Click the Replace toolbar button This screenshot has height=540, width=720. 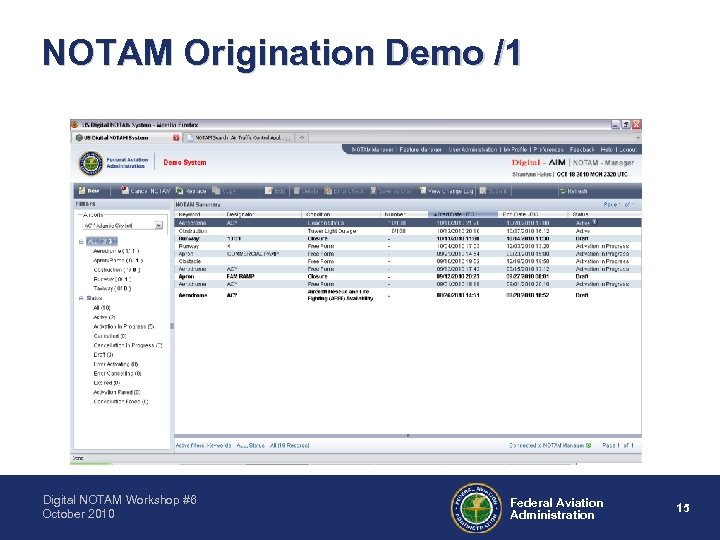point(191,191)
